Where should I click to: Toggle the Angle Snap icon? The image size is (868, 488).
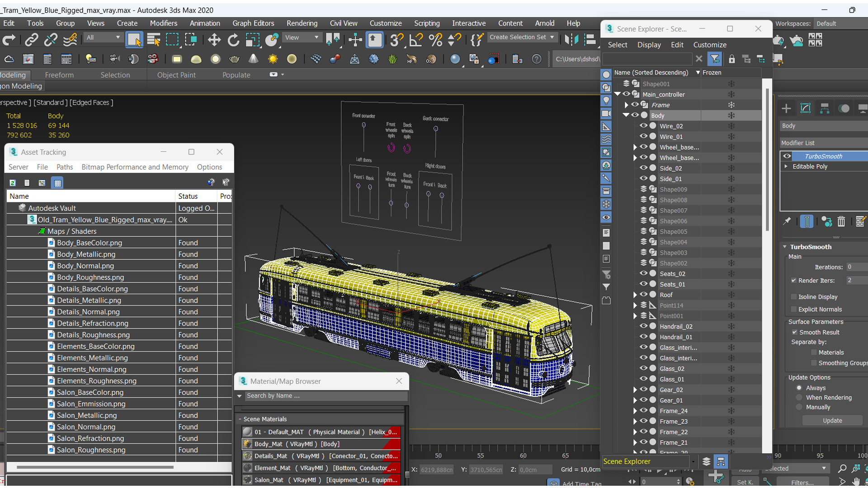415,40
